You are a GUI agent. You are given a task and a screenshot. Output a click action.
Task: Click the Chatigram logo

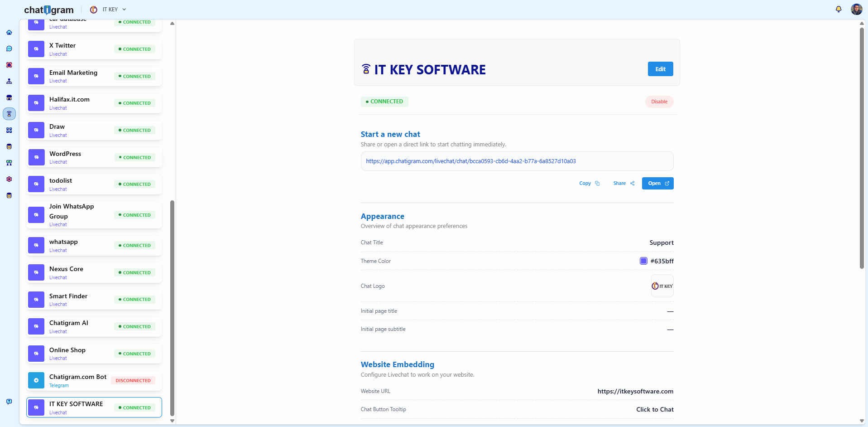49,10
